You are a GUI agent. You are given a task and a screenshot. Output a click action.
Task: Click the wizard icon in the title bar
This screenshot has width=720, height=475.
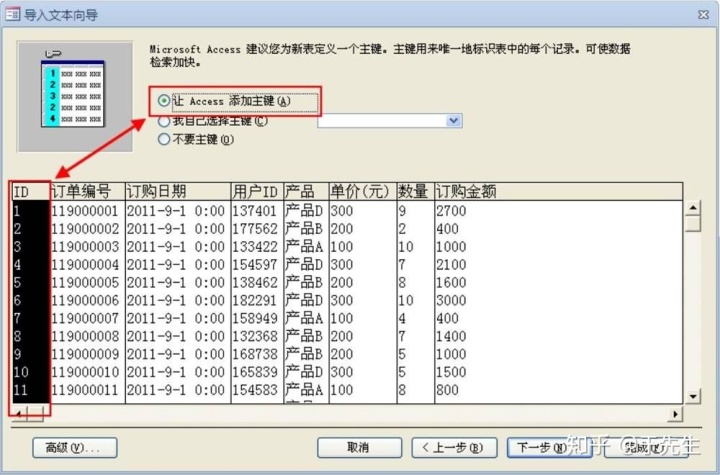(x=12, y=14)
